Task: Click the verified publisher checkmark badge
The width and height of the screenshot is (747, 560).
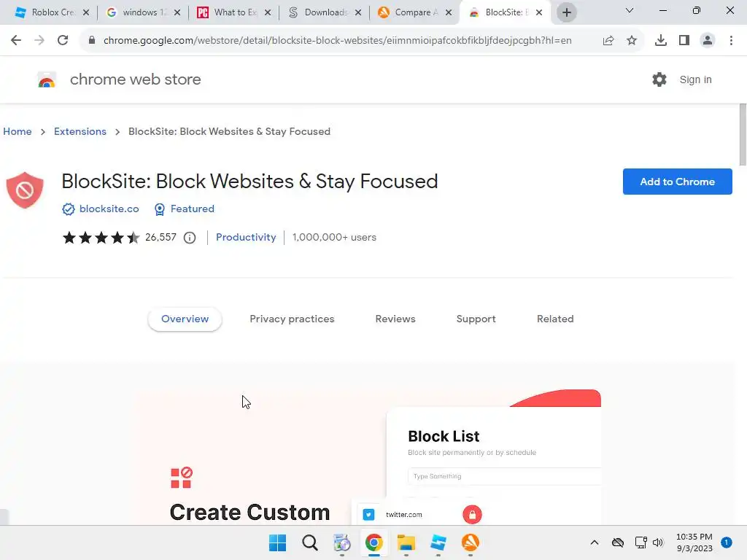Action: point(68,209)
